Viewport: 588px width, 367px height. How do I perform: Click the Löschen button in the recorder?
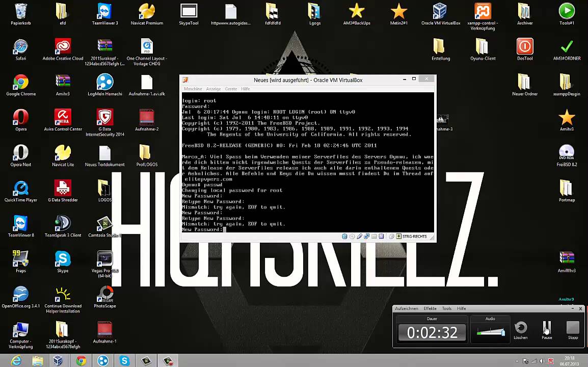[x=521, y=330]
